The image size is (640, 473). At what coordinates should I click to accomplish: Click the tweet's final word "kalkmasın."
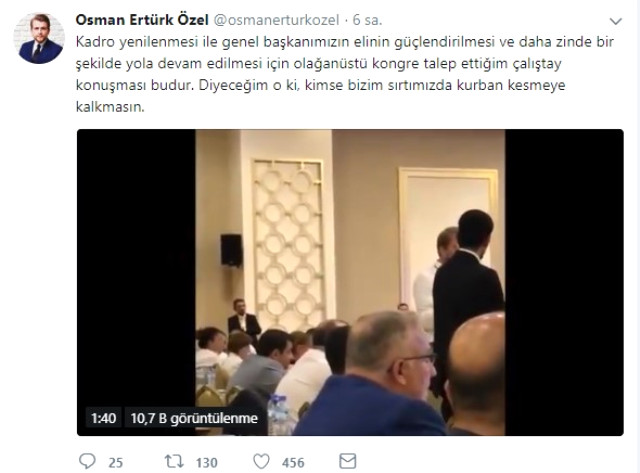click(x=110, y=107)
